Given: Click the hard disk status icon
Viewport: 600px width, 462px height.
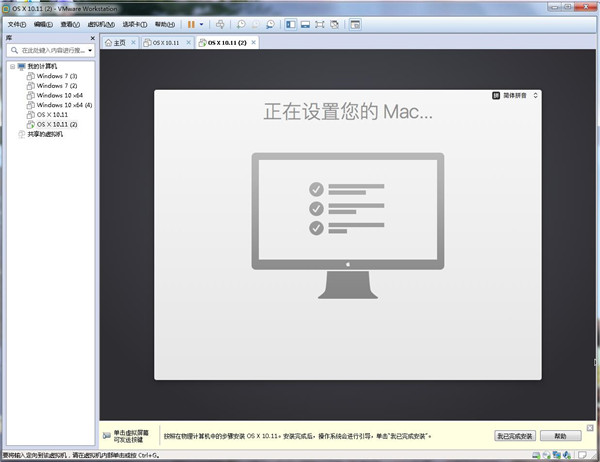Looking at the screenshot, I should pyautogui.click(x=536, y=455).
